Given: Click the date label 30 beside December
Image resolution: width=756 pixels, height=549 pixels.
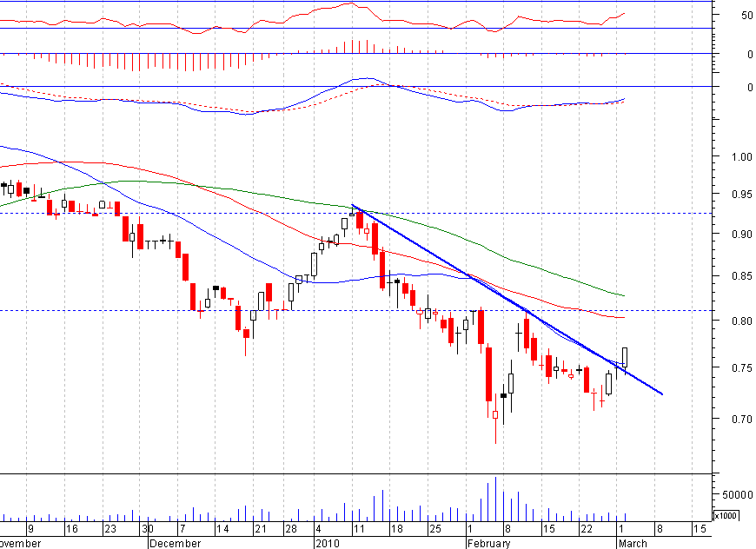Looking at the screenshot, I should pos(148,529).
